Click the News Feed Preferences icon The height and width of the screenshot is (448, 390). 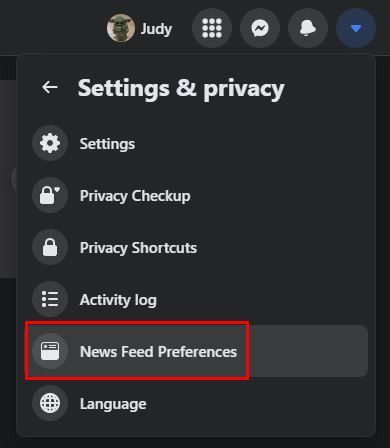point(50,351)
